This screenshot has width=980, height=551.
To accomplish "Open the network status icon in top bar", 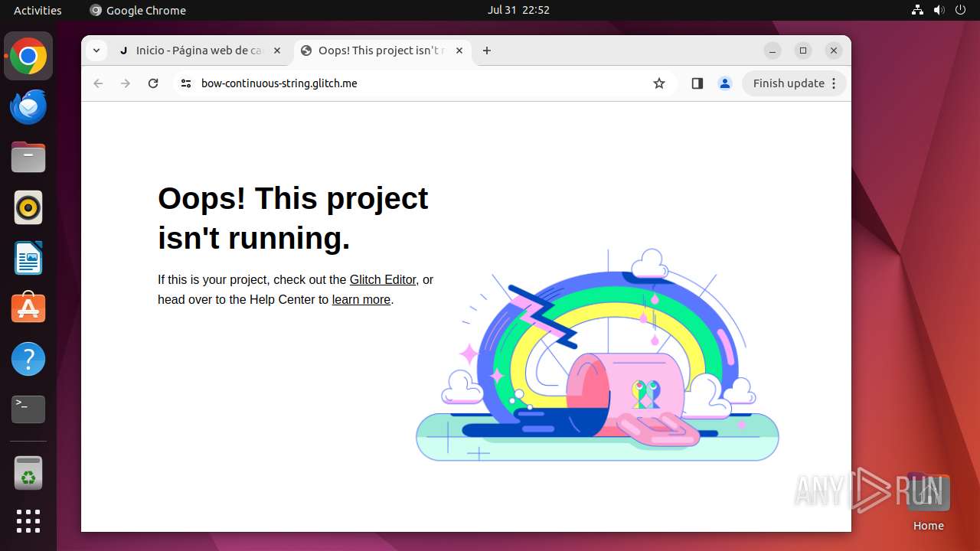I will coord(918,10).
